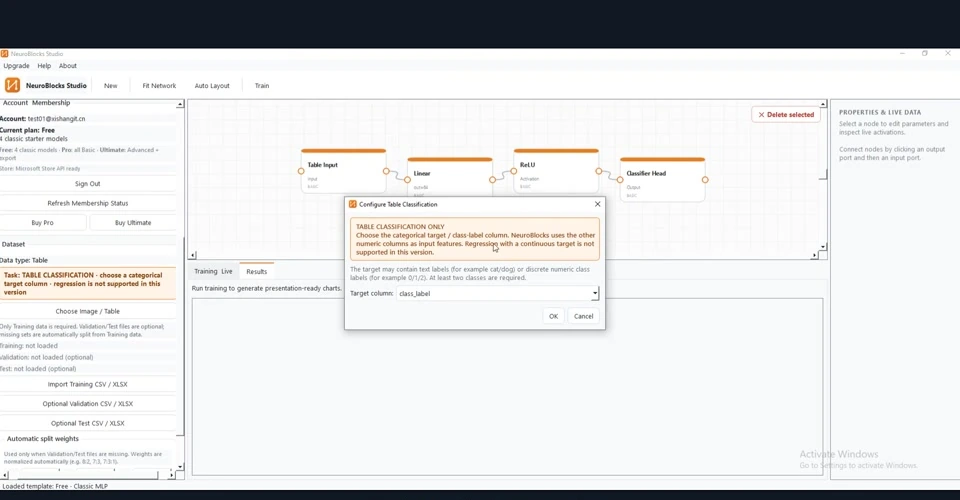This screenshot has height=500, width=960.
Task: Click Refresh Membership Status
Action: click(88, 203)
